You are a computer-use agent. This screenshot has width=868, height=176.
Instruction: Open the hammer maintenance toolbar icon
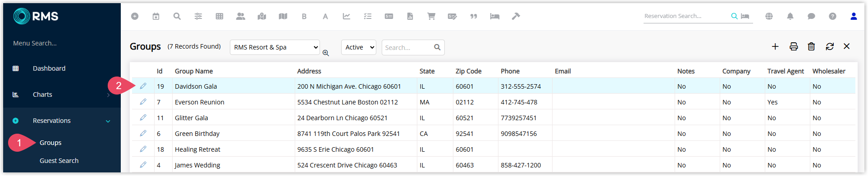(516, 16)
